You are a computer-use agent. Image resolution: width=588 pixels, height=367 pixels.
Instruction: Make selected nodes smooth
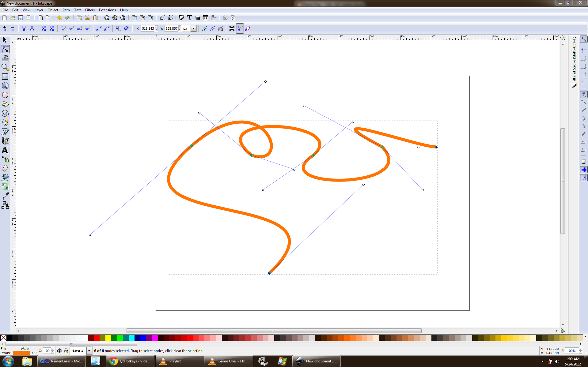pos(71,28)
